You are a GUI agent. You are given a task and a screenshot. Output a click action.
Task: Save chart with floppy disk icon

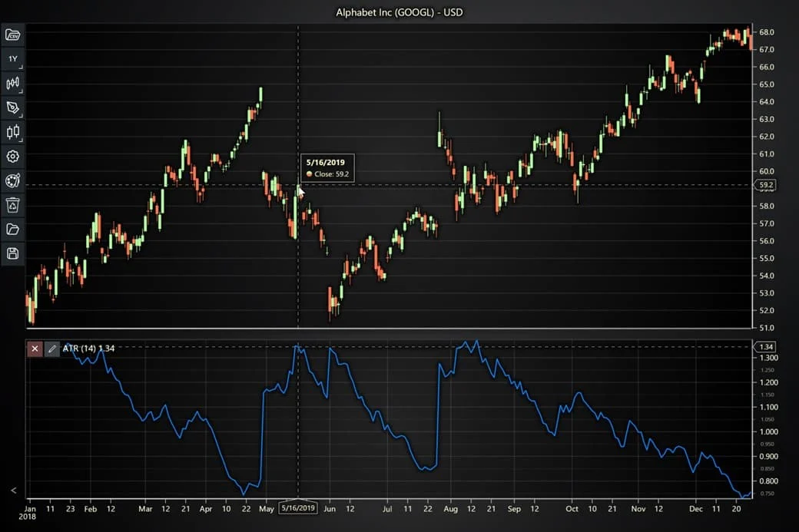[12, 253]
